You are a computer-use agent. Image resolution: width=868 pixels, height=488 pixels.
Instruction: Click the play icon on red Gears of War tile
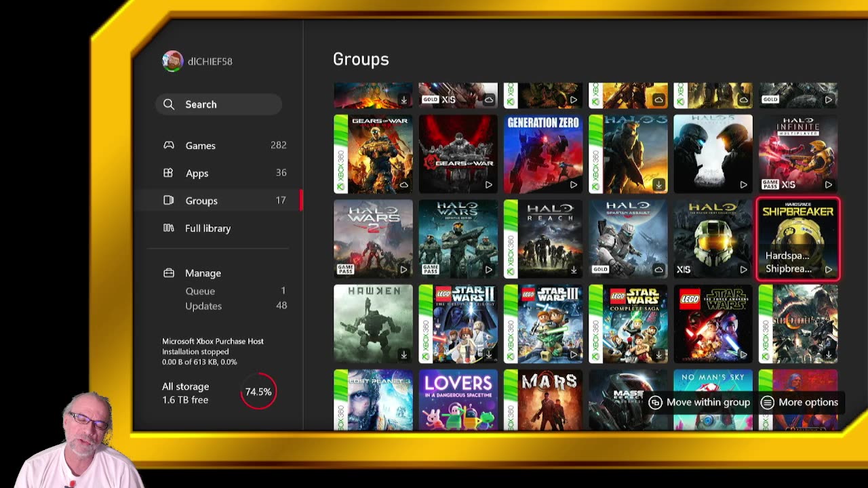(489, 184)
